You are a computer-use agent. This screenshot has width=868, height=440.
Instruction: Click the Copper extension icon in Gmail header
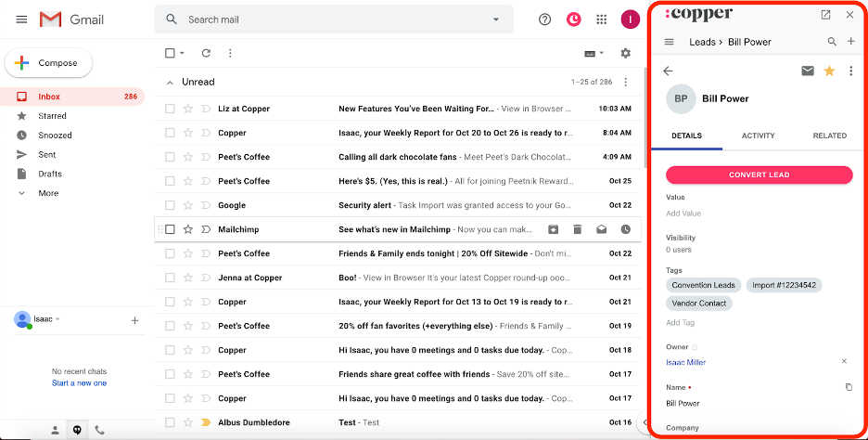pos(573,19)
